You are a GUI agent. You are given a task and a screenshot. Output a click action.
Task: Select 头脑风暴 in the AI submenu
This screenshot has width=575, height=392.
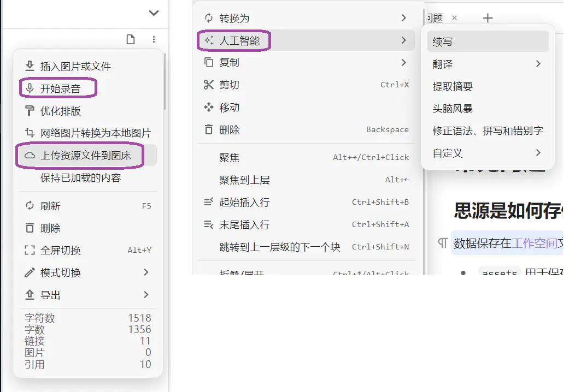(x=488, y=109)
